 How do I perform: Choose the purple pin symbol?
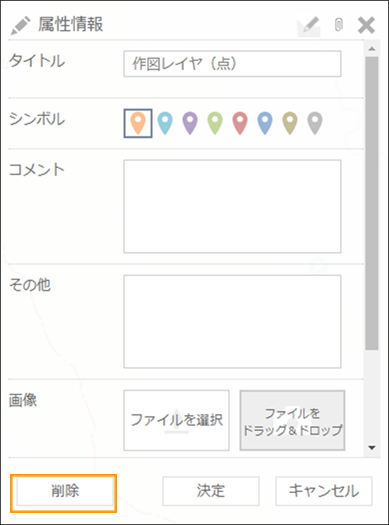(x=190, y=123)
